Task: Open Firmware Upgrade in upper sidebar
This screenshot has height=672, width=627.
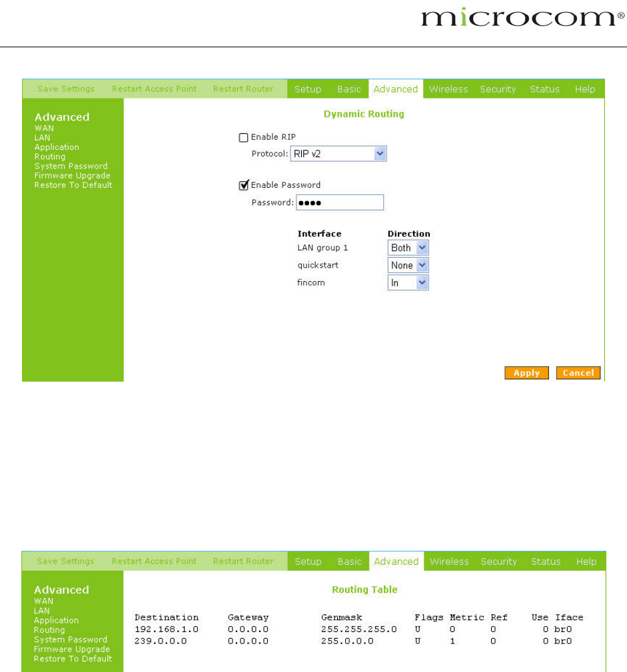Action: click(72, 176)
